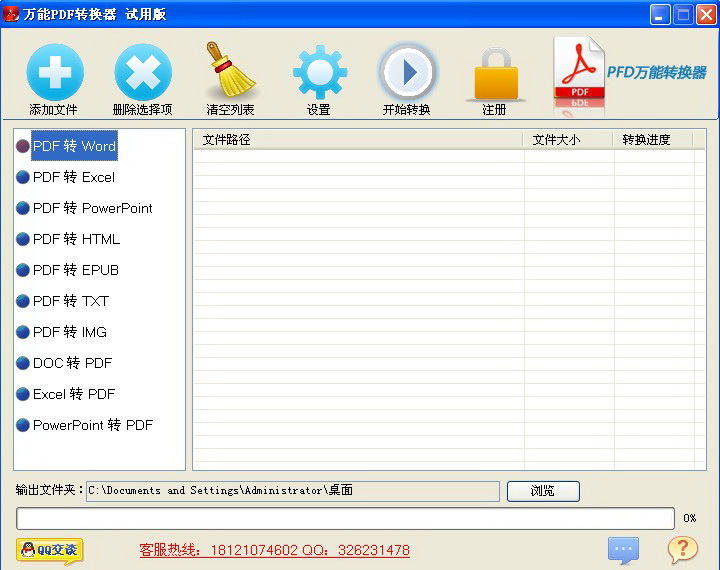Select PDF 转 IMG conversion mode

pos(62,332)
